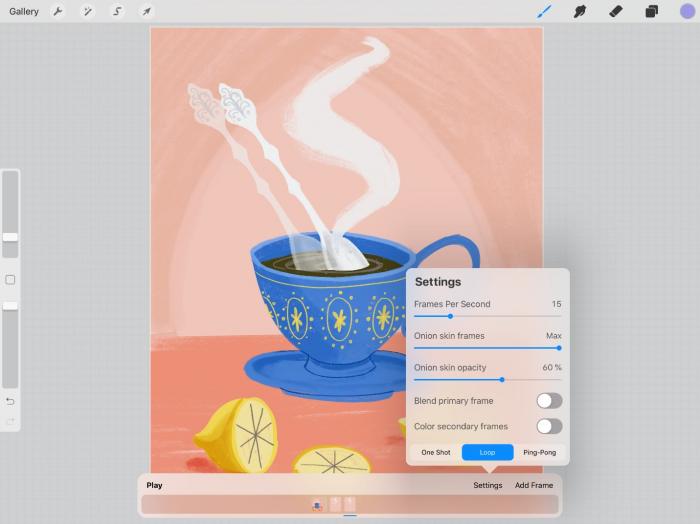Tap the square modify button on sidebar
The image size is (700, 524).
tap(10, 280)
